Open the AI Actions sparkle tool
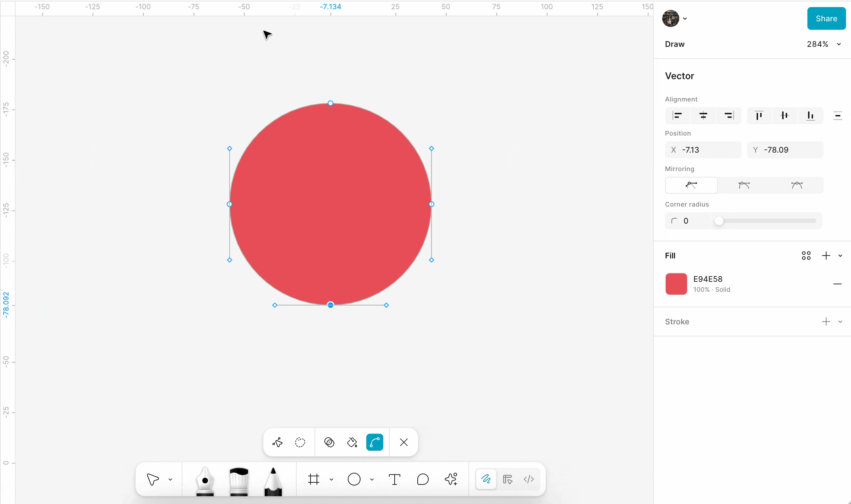This screenshot has height=504, width=851. pyautogui.click(x=451, y=479)
